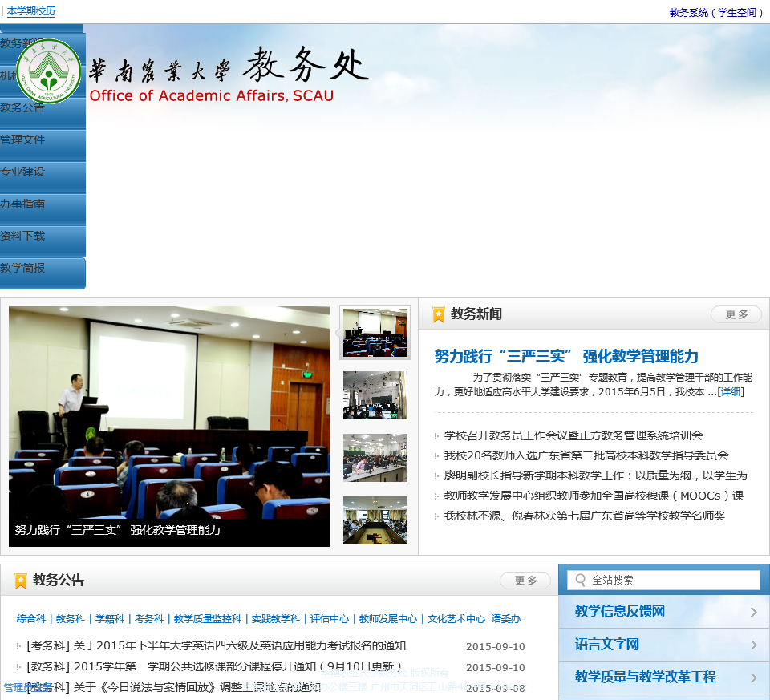Filter announcements by 语委办
Viewport: 770px width, 700px height.
[x=506, y=619]
